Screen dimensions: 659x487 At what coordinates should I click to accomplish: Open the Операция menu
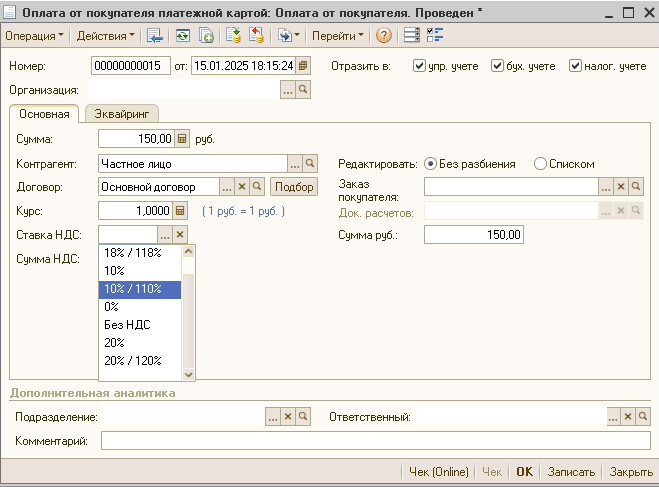[34, 36]
